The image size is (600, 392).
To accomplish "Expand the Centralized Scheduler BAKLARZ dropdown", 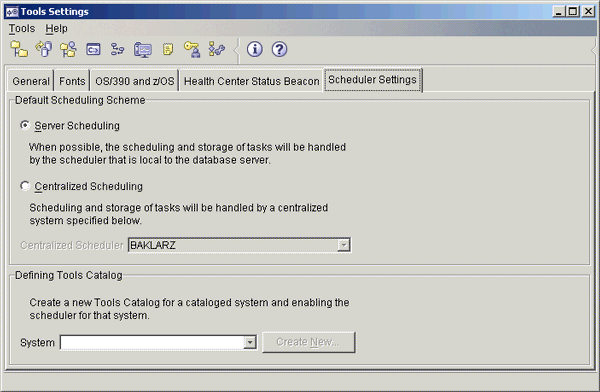I will pyautogui.click(x=344, y=245).
